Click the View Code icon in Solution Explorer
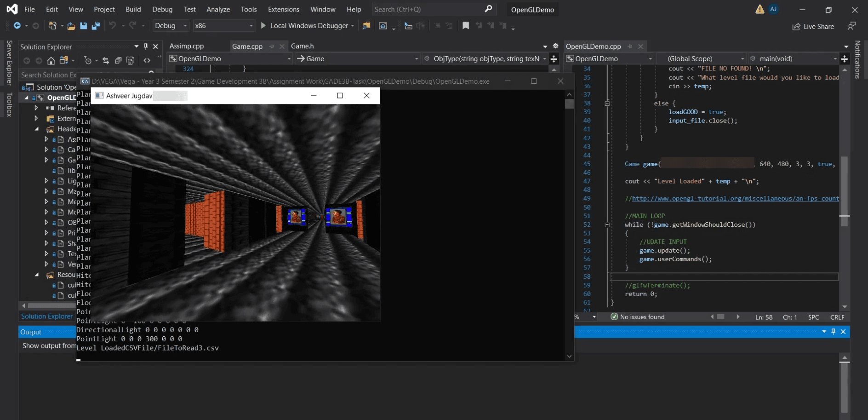Image resolution: width=868 pixels, height=420 pixels. pyautogui.click(x=147, y=60)
